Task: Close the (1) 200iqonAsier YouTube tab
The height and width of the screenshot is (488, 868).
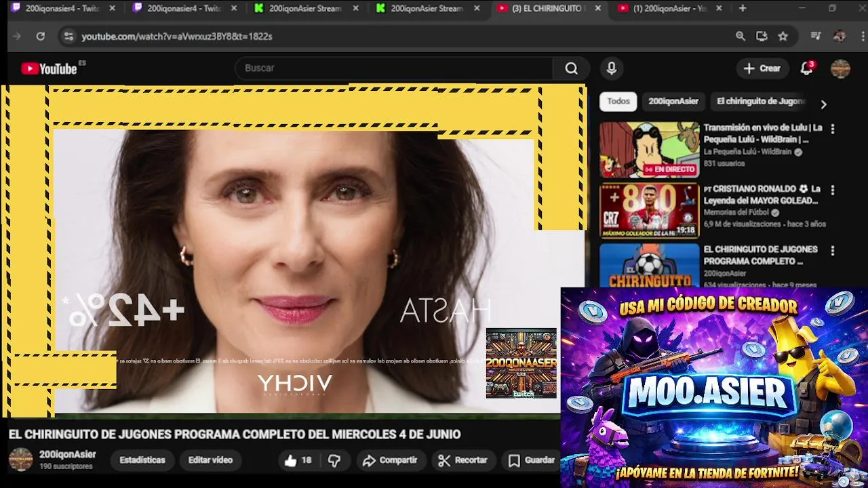Action: (x=719, y=8)
